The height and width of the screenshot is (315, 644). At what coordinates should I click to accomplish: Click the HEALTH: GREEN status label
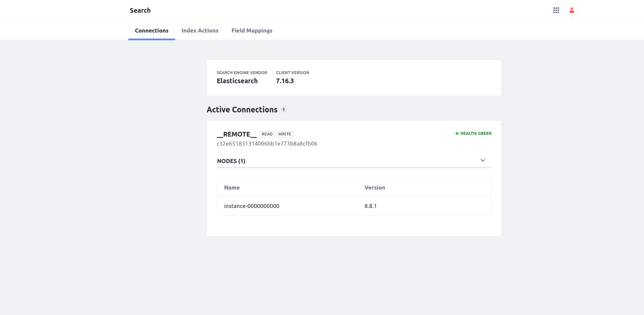(476, 134)
